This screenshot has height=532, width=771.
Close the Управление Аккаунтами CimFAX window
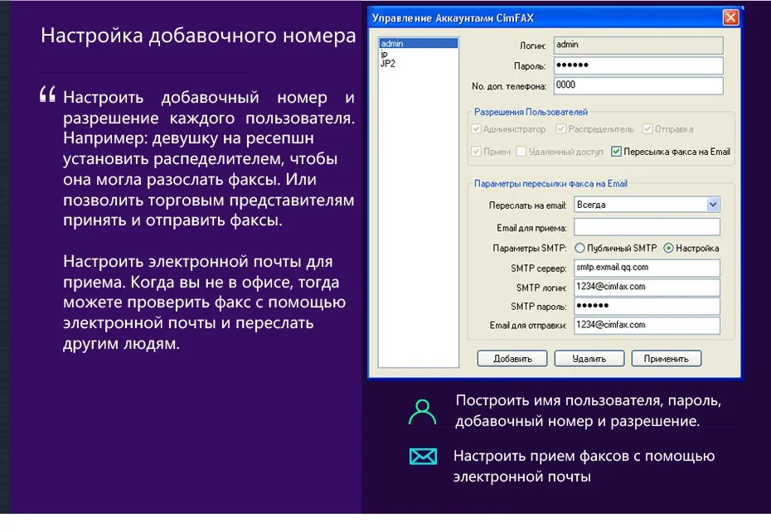click(730, 17)
